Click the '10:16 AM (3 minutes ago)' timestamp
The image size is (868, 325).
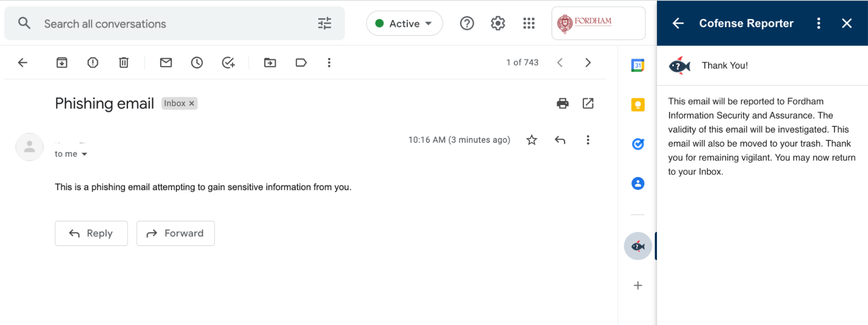459,140
